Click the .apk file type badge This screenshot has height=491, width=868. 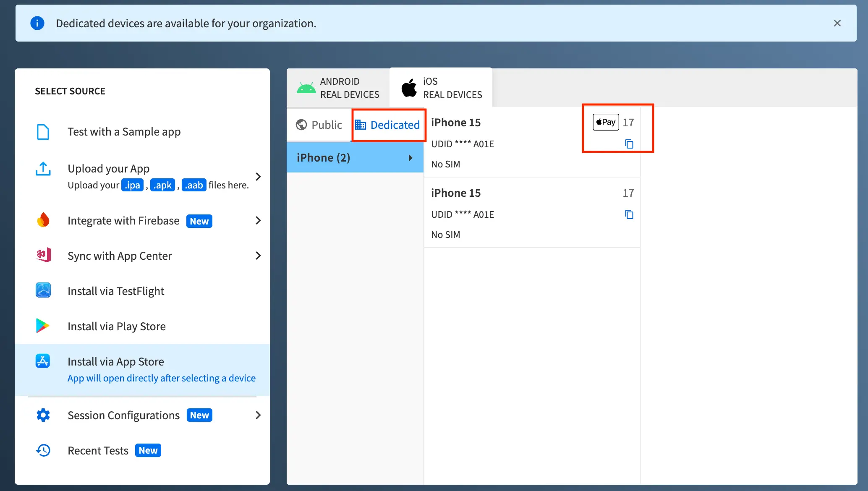point(162,185)
